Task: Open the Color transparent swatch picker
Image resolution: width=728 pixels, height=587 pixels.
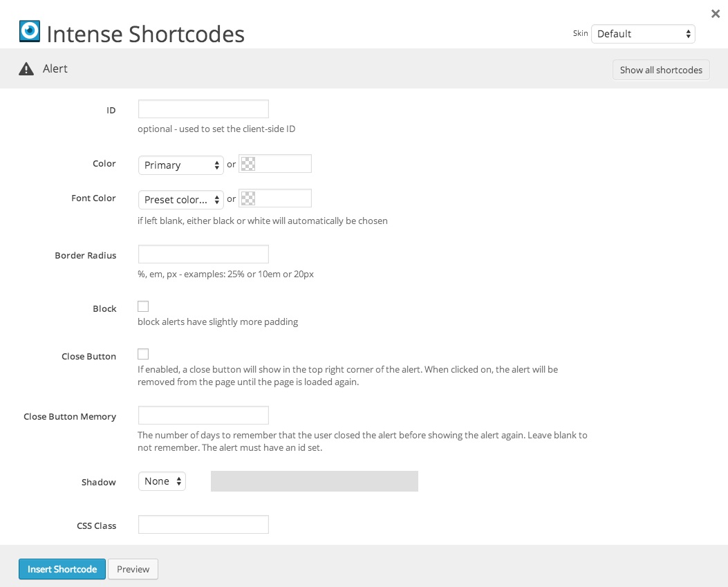Action: pyautogui.click(x=248, y=164)
